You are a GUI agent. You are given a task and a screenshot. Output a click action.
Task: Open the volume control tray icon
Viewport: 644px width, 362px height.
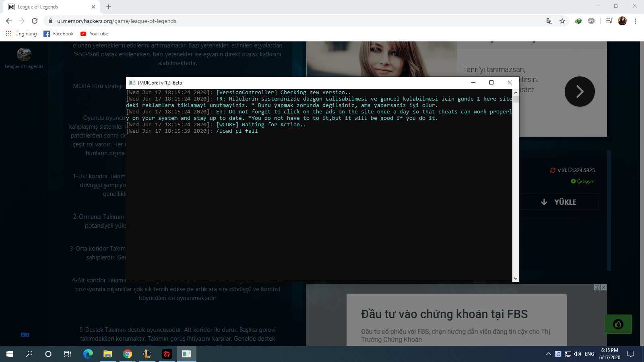point(578,354)
